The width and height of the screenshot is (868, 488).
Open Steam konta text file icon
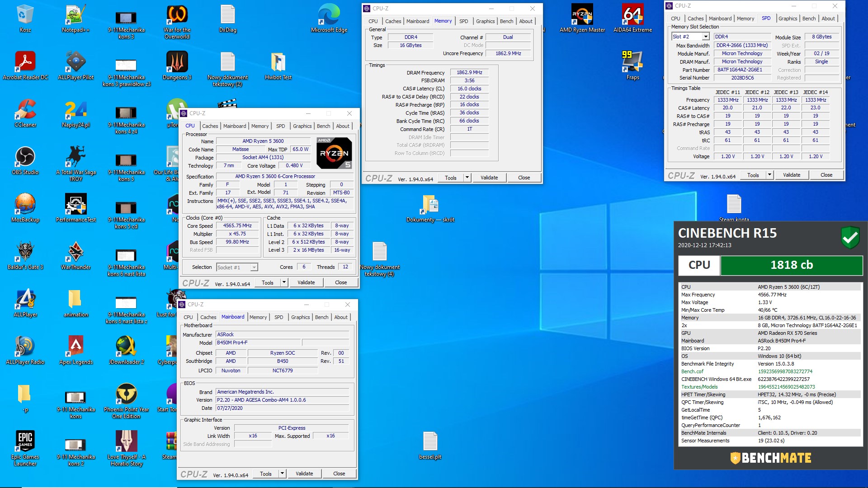734,208
